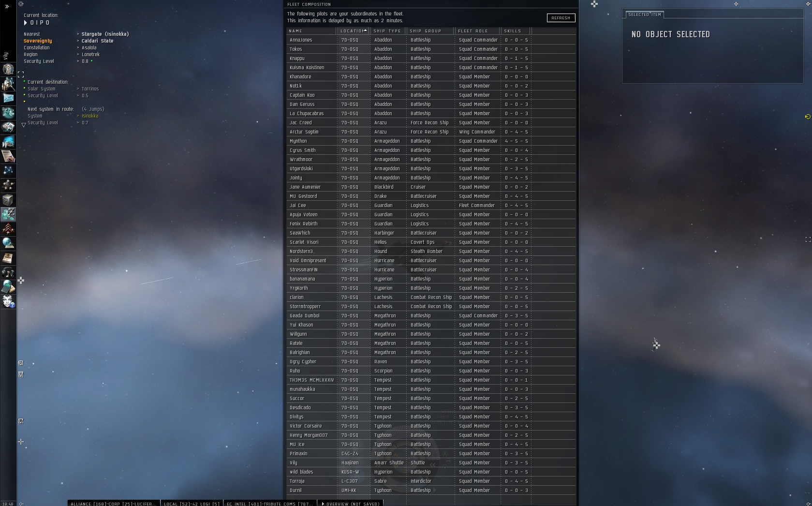Open the Caldari State sovereignty link
Image resolution: width=812 pixels, height=506 pixels.
click(97, 41)
